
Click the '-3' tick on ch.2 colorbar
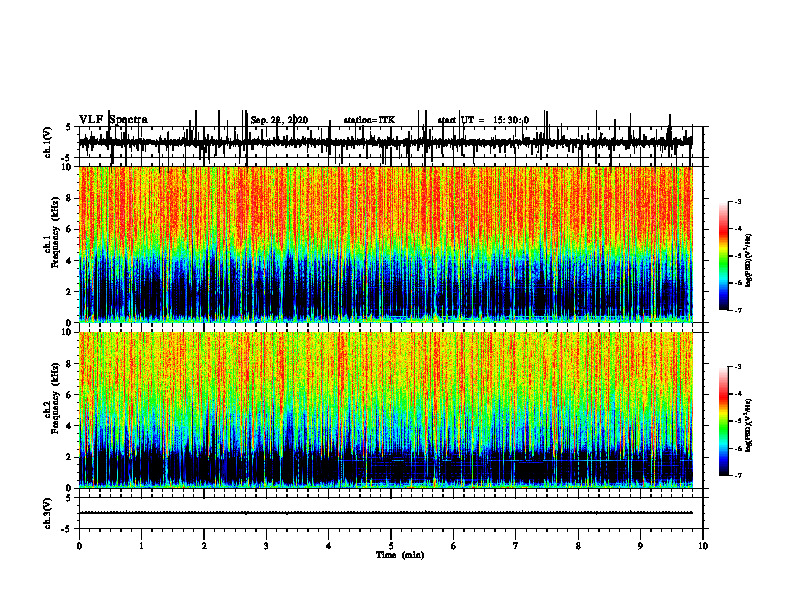[x=737, y=367]
